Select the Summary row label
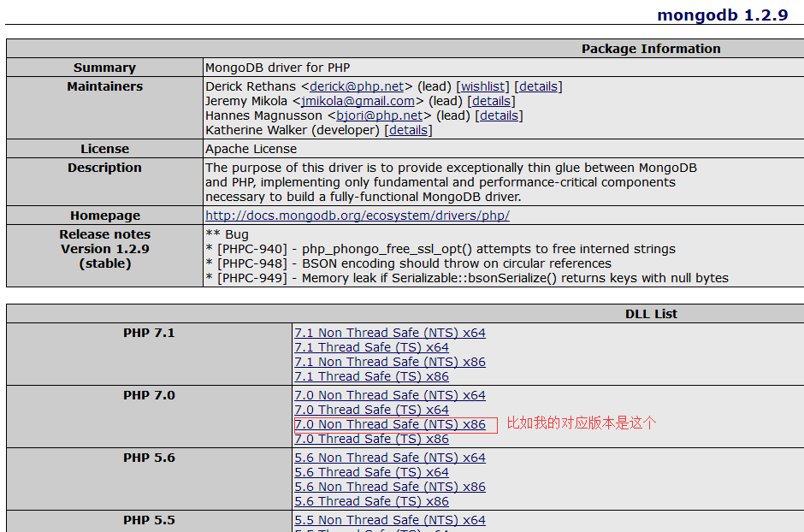The width and height of the screenshot is (804, 532). (x=104, y=68)
